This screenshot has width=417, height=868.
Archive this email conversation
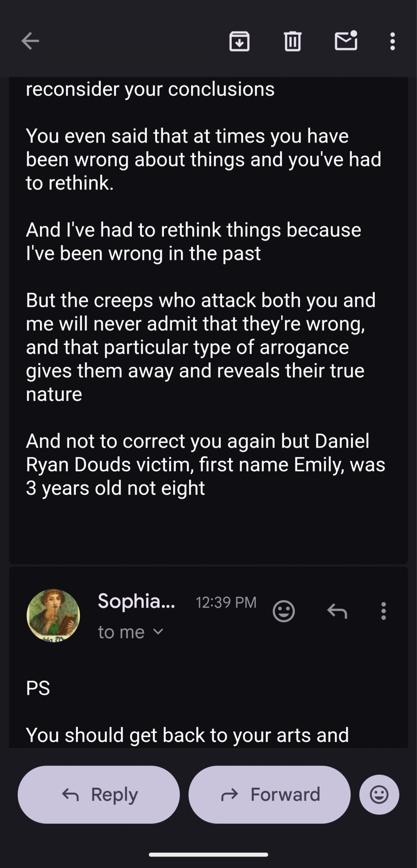(239, 41)
